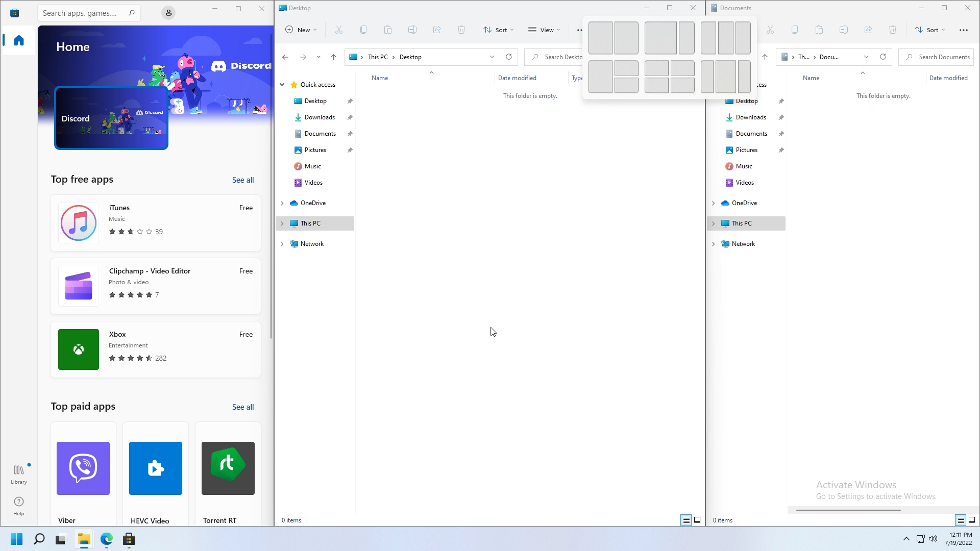Open See more menu in Documents window
The image size is (980, 551).
pyautogui.click(x=964, y=30)
